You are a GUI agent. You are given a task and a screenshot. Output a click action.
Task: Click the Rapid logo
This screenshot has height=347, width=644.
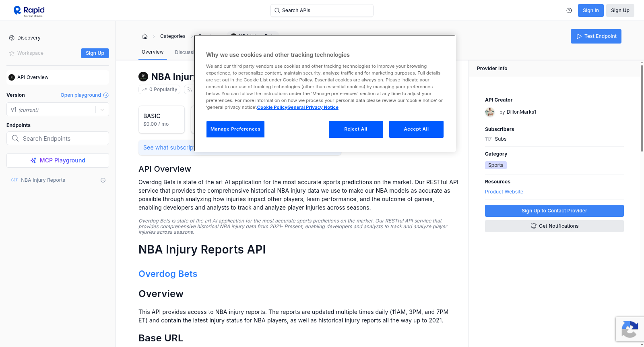coord(29,11)
